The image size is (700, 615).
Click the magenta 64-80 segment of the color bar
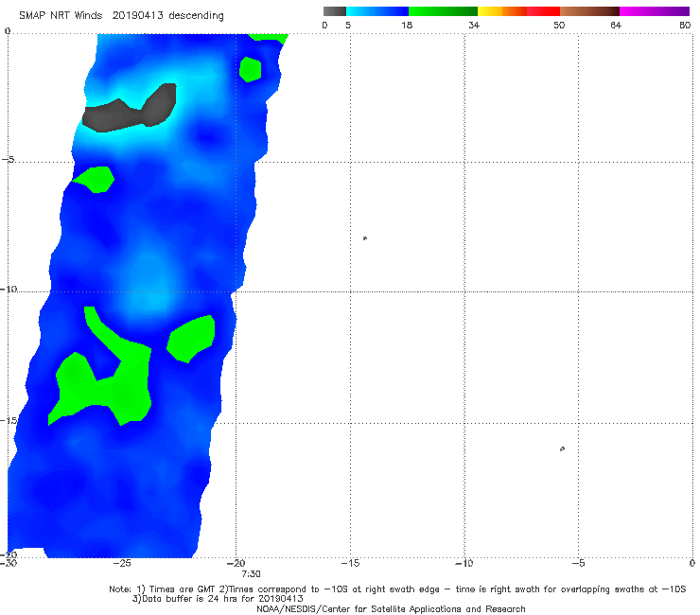[655, 11]
